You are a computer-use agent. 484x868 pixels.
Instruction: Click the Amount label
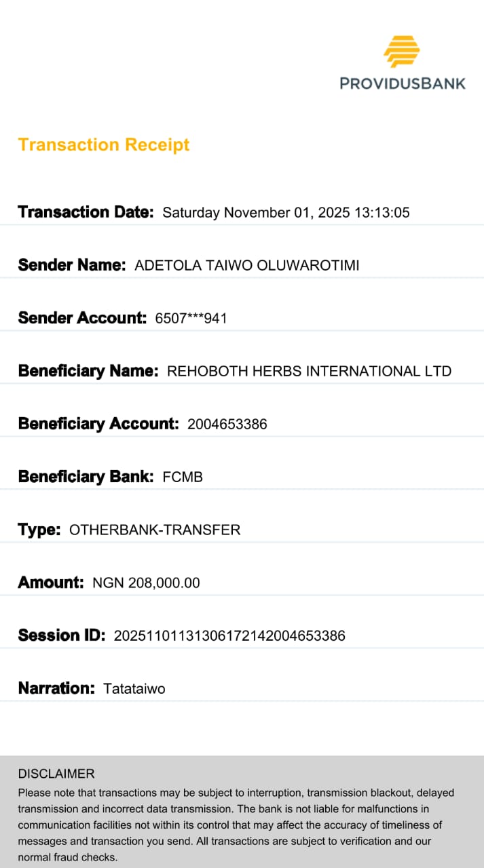[x=51, y=583]
